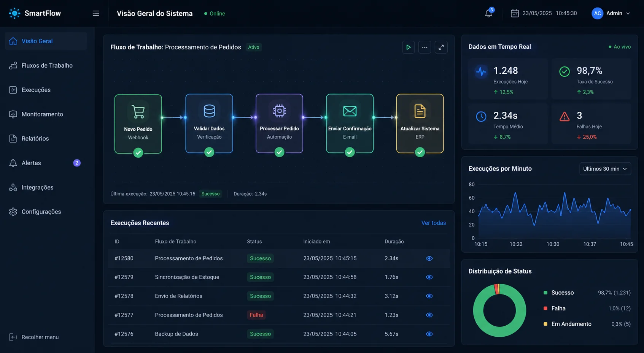Collapse the sidebar with Recolher menu
Image resolution: width=644 pixels, height=353 pixels.
tap(34, 337)
